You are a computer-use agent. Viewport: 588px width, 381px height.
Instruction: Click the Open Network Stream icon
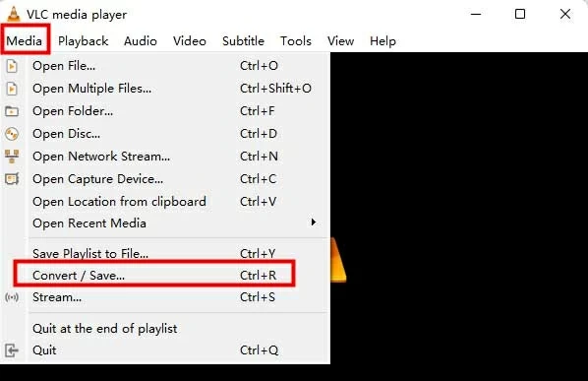tap(12, 157)
